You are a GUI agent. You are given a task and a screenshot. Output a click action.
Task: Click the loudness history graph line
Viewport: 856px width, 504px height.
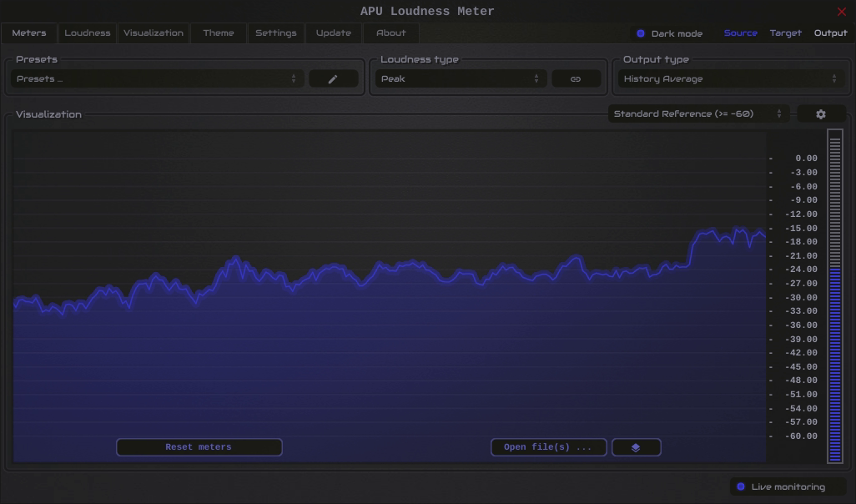390,273
